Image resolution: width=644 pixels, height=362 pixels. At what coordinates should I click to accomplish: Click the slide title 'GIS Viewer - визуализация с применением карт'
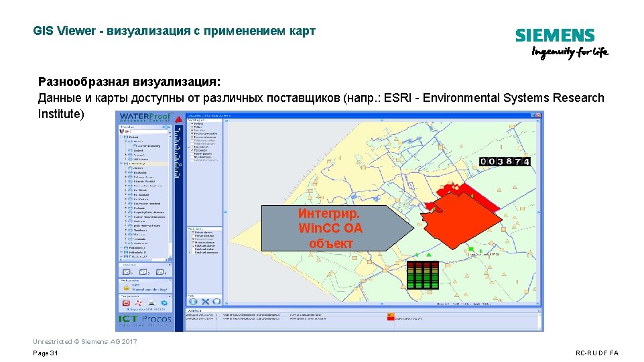click(174, 31)
